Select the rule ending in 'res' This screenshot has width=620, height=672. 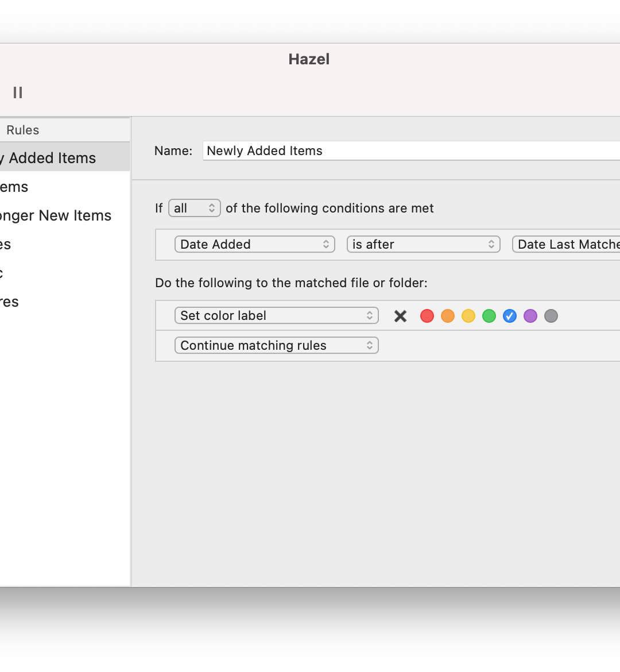[x=65, y=302]
